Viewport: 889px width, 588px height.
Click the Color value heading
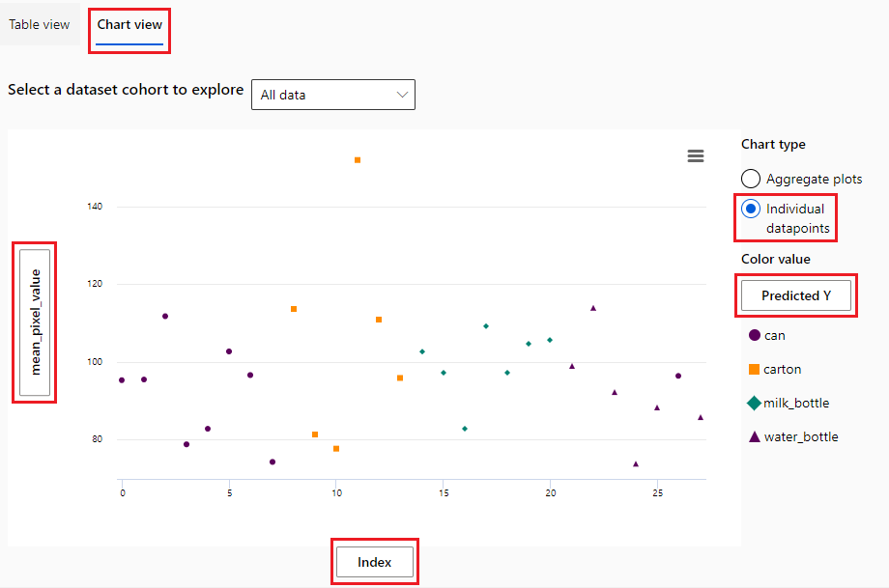[776, 259]
